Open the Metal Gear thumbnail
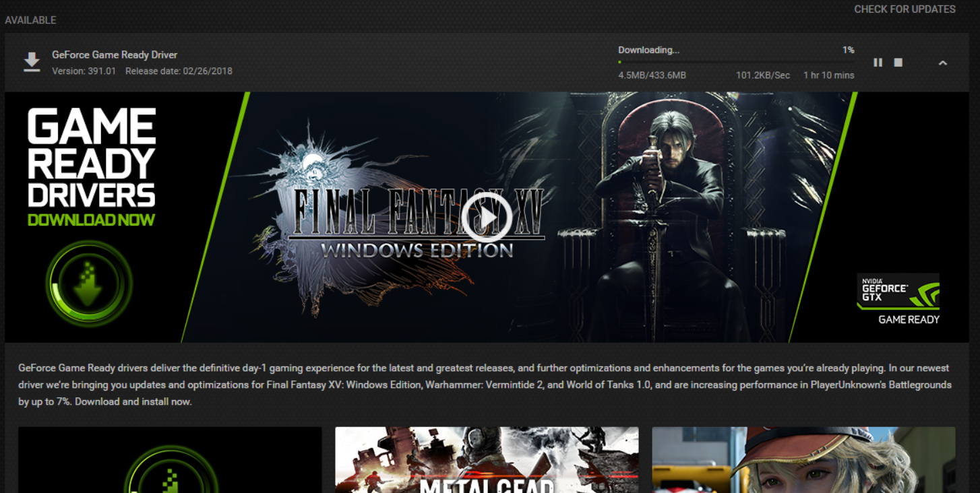The height and width of the screenshot is (493, 980). (x=487, y=460)
